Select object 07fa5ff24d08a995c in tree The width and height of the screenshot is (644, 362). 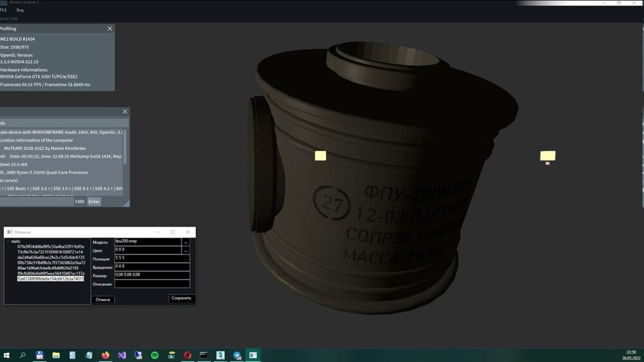[50, 247]
